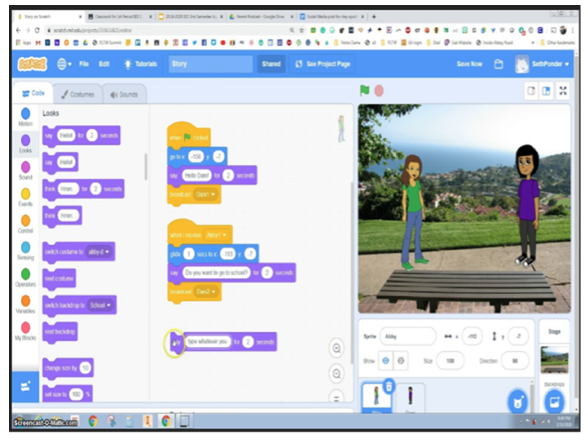The width and height of the screenshot is (588, 444).
Task: Switch to the Sounds tab
Action: tap(124, 94)
